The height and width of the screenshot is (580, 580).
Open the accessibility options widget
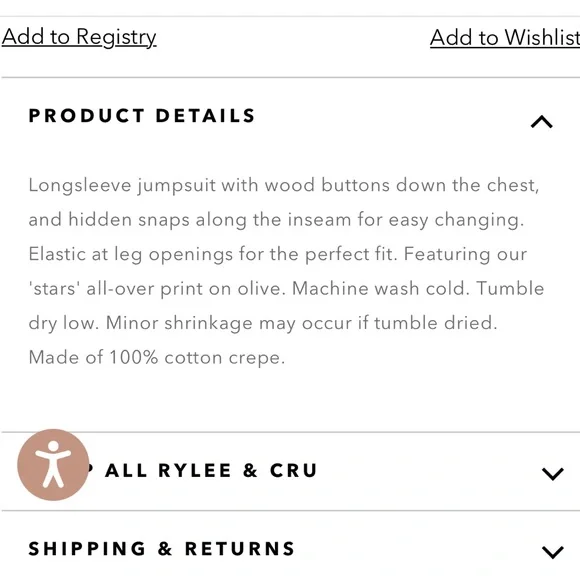pyautogui.click(x=53, y=465)
